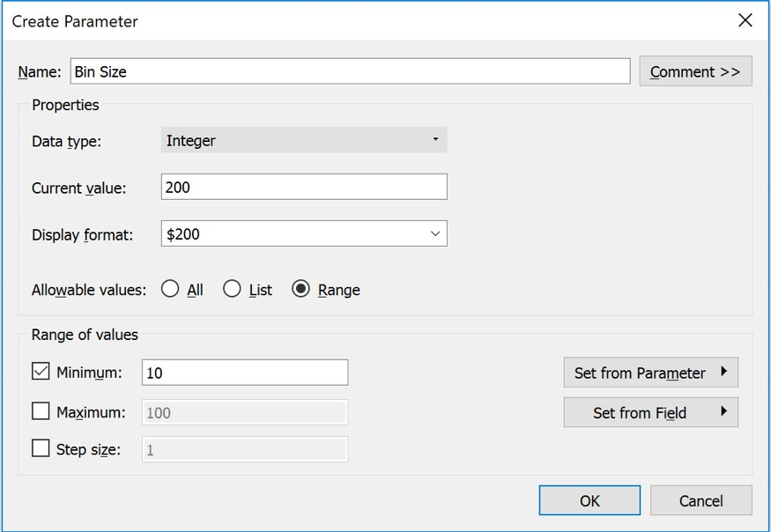
Task: Click the Set from Parameter flyout arrow
Action: [724, 372]
